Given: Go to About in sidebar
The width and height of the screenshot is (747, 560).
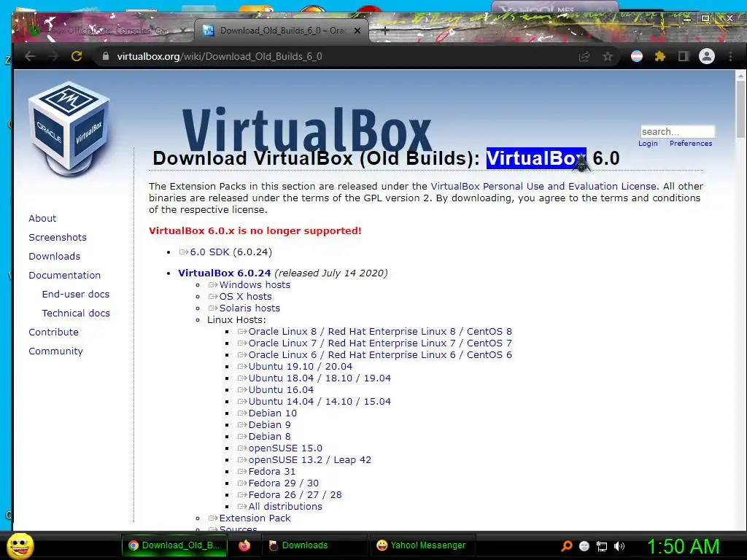Looking at the screenshot, I should 42,218.
